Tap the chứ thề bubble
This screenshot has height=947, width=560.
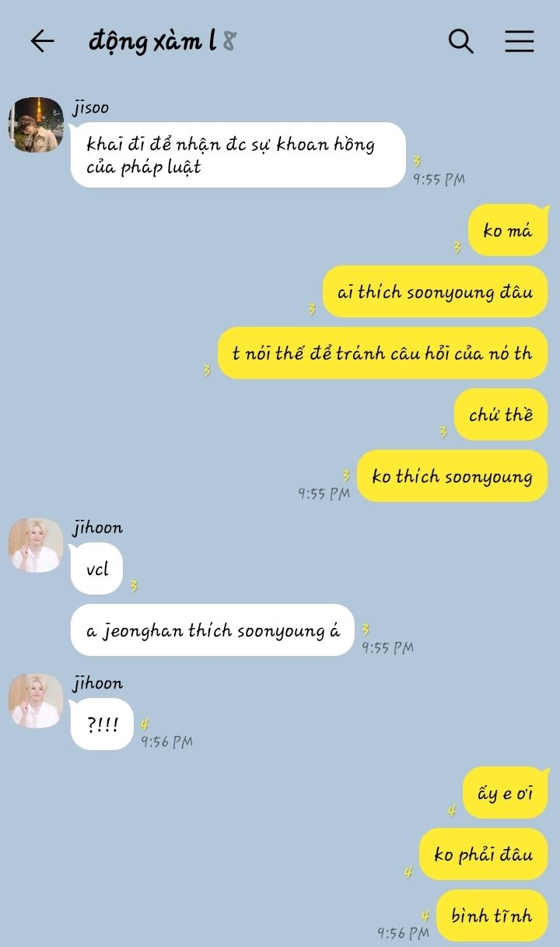(501, 415)
